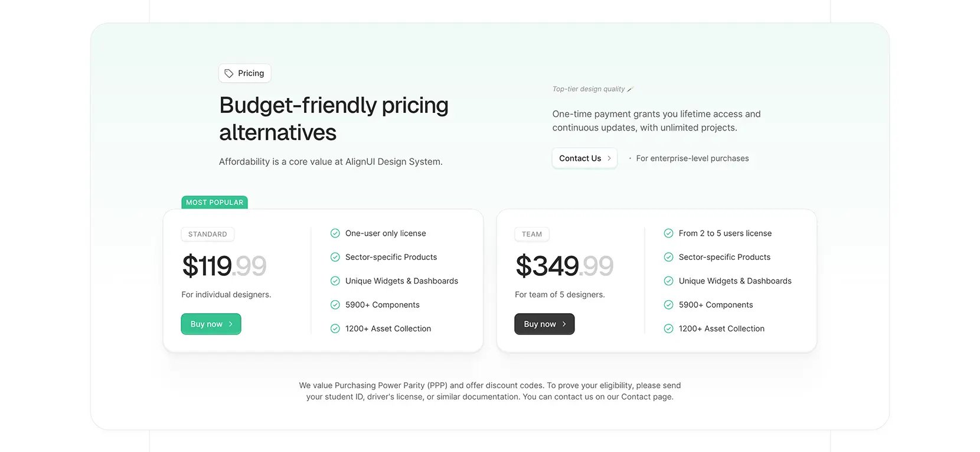Click check icon for Team Unique Widgets & Dashboards
The image size is (980, 452).
tap(668, 281)
